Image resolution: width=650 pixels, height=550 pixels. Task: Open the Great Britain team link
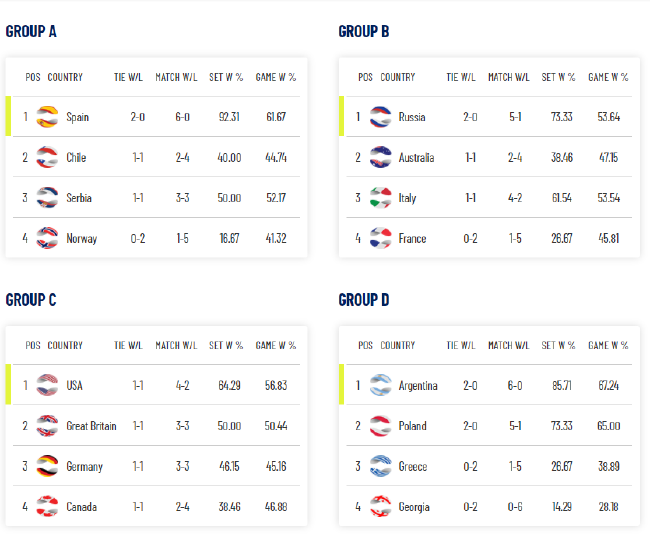click(x=91, y=426)
